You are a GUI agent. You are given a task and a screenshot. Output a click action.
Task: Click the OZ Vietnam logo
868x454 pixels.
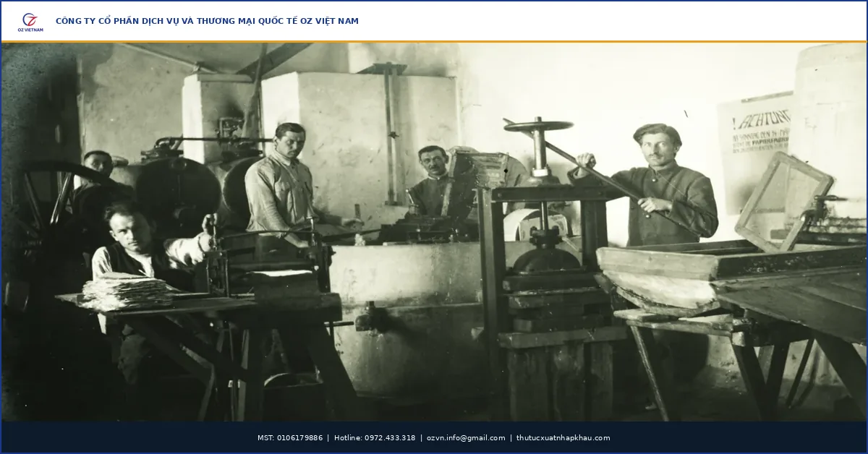point(30,22)
